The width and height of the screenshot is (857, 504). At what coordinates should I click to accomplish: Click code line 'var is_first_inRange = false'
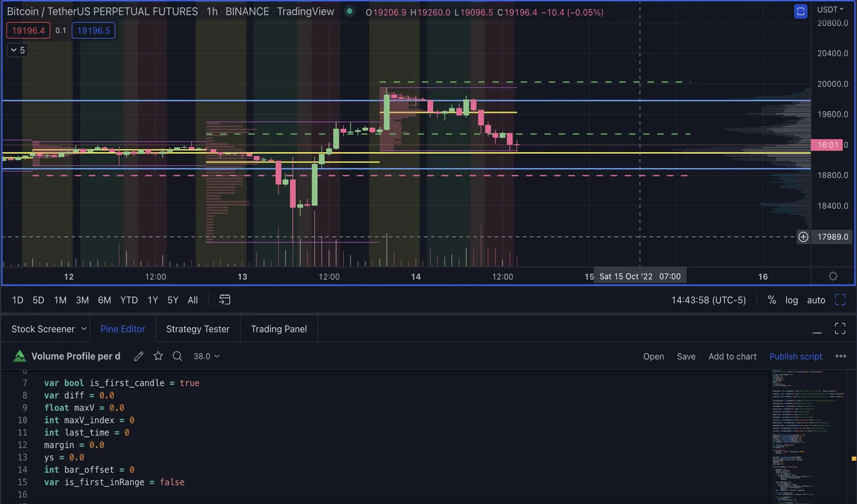pyautogui.click(x=114, y=482)
